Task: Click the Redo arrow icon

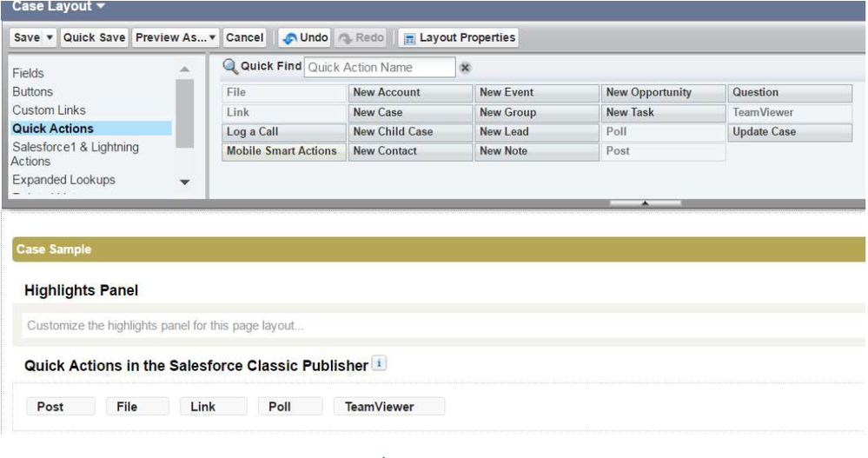Action: [x=345, y=39]
